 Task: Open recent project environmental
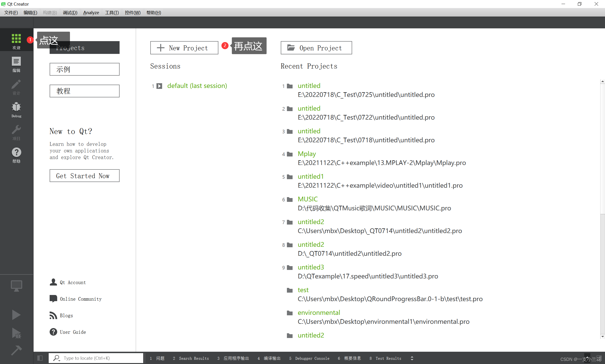coord(319,312)
